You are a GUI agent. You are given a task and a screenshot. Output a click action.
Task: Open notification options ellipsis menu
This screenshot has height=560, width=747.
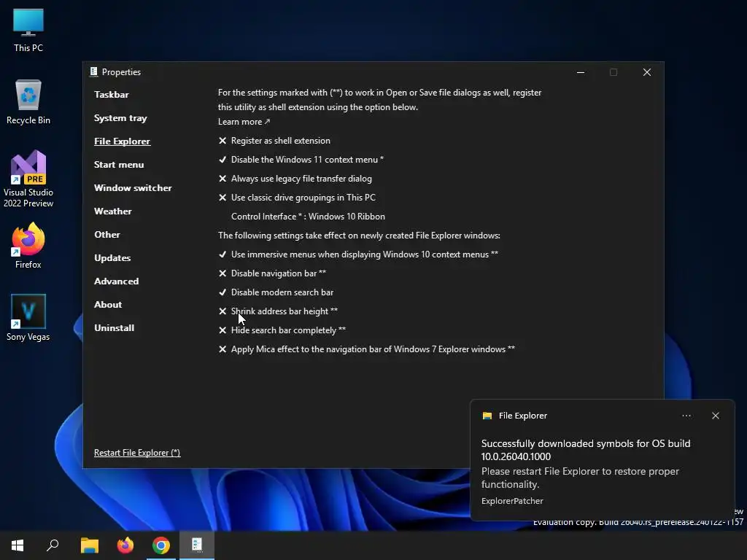coord(686,416)
